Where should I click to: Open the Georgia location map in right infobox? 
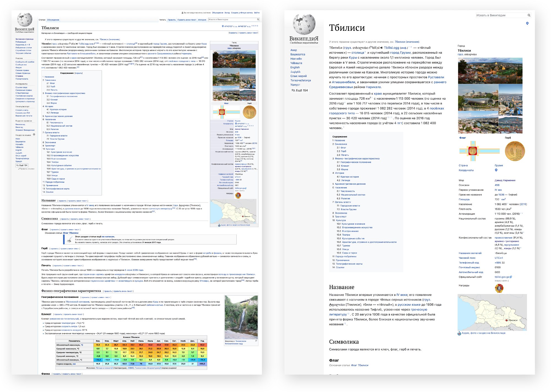click(x=492, y=312)
